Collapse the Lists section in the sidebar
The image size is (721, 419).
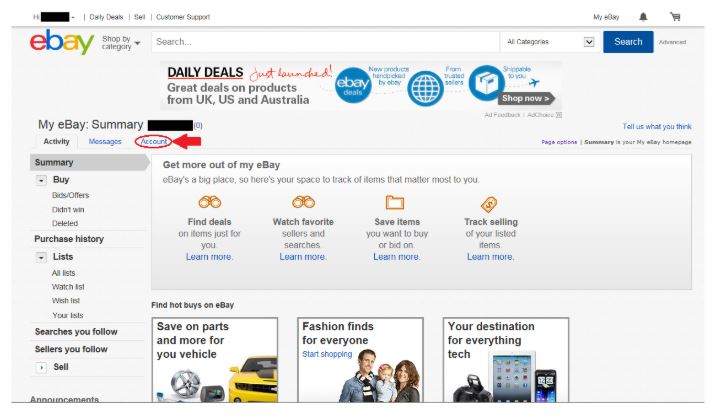coord(42,257)
